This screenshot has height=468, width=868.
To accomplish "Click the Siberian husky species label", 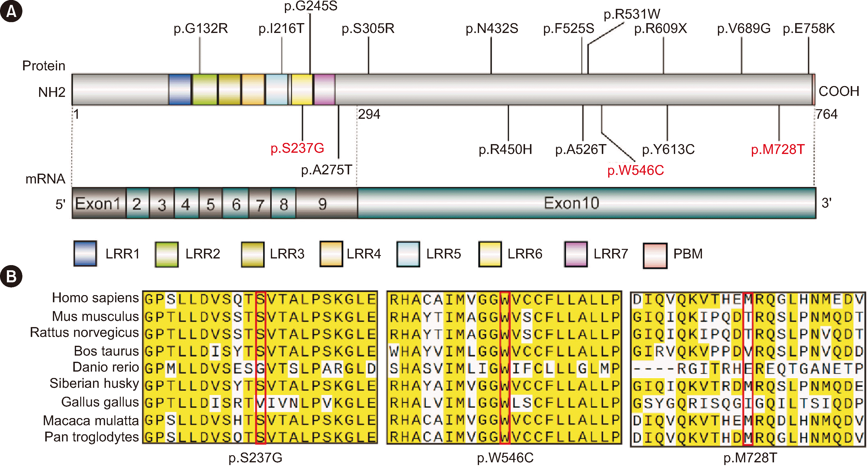I will click(x=94, y=383).
